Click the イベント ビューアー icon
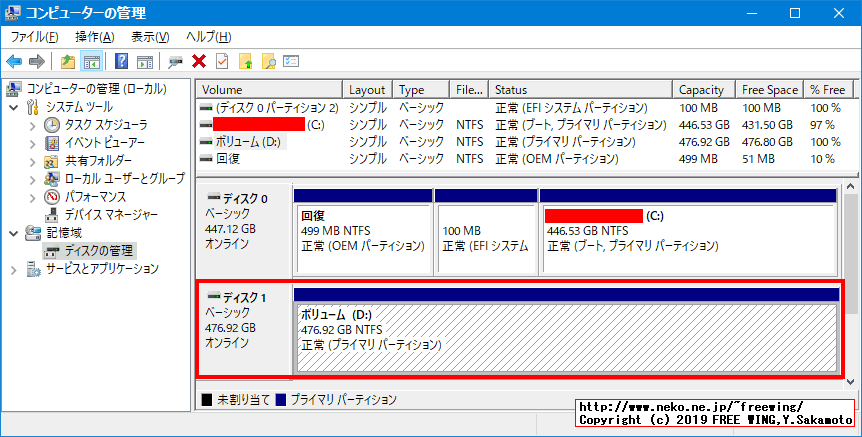862x437 pixels. (52, 143)
